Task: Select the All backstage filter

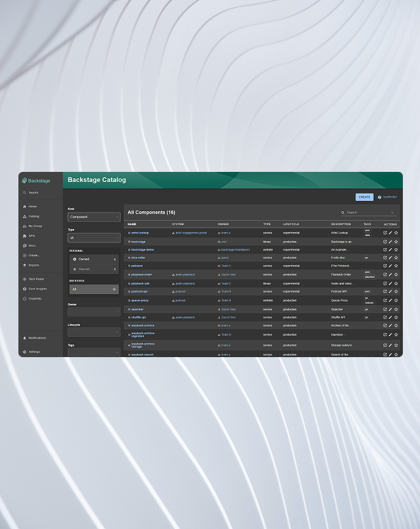Action: (x=94, y=289)
